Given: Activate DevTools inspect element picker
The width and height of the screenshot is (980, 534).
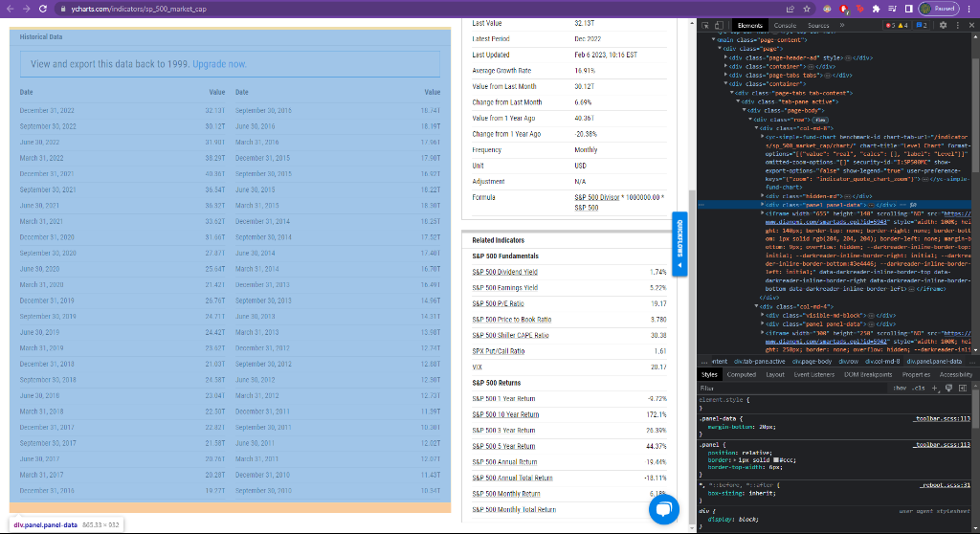Looking at the screenshot, I should tap(705, 26).
